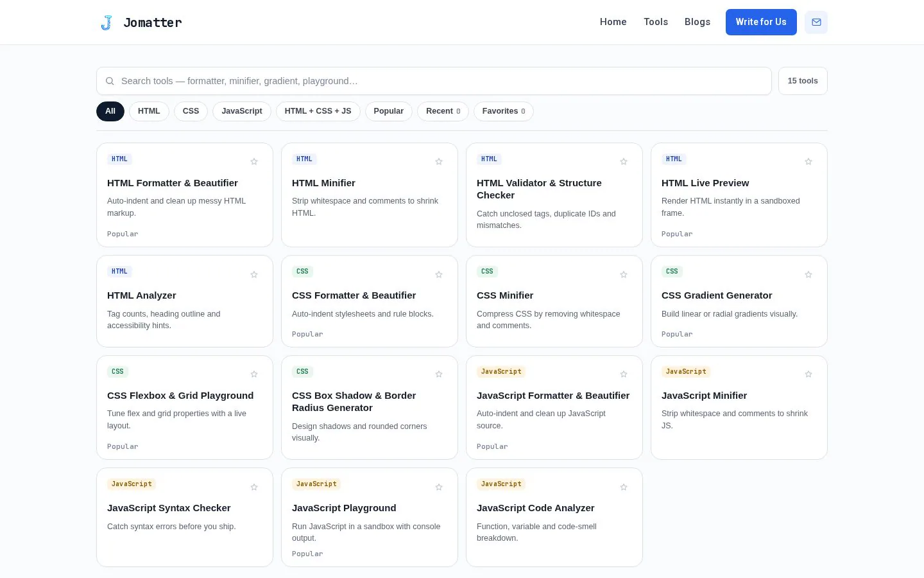Open the JavaScript Playground title link
Viewport: 924px width, 578px height.
[x=344, y=508]
